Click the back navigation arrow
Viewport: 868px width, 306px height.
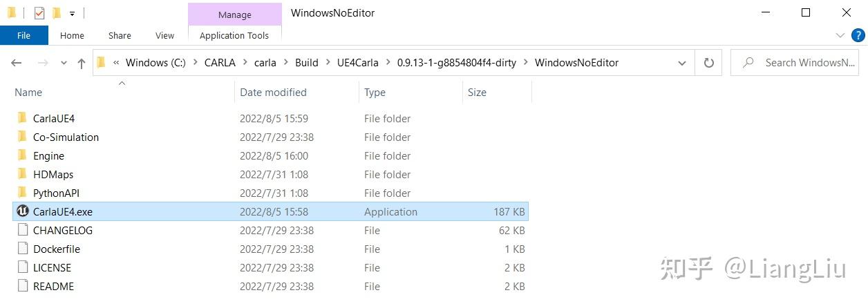(x=17, y=63)
